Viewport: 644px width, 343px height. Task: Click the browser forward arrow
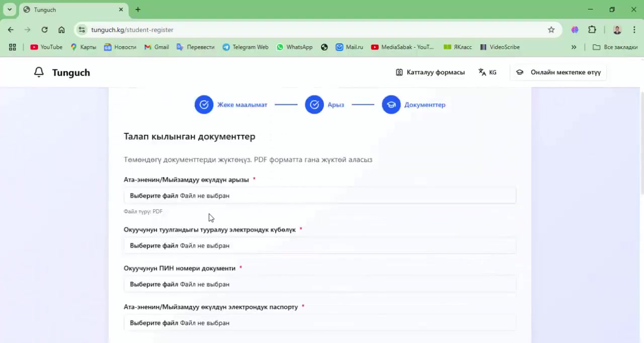[x=27, y=30]
